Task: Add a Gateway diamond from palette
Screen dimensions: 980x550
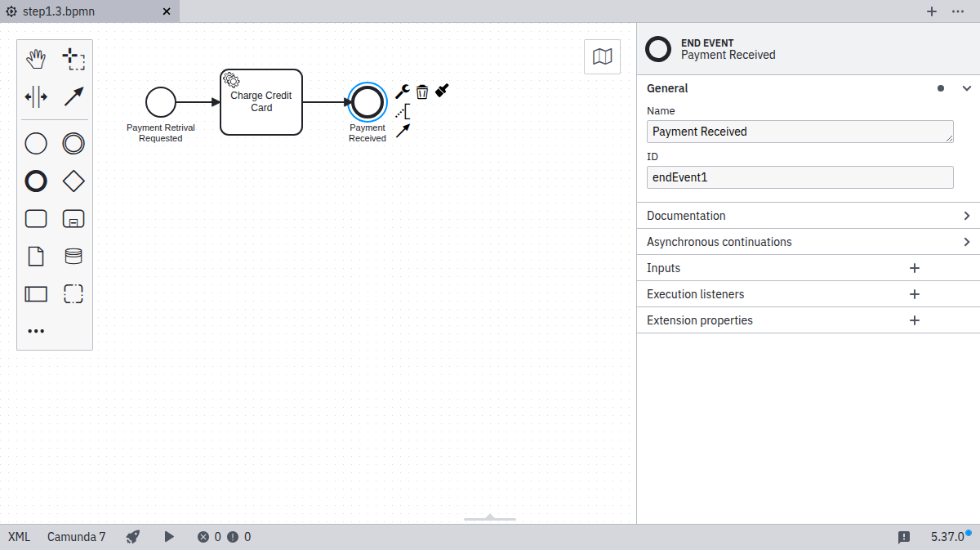Action: (x=73, y=181)
